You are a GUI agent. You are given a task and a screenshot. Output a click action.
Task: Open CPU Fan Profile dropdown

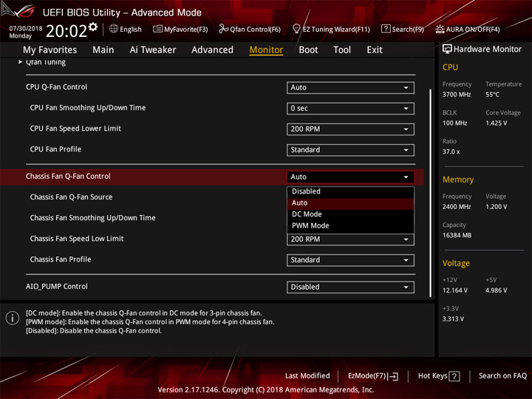[x=350, y=150]
